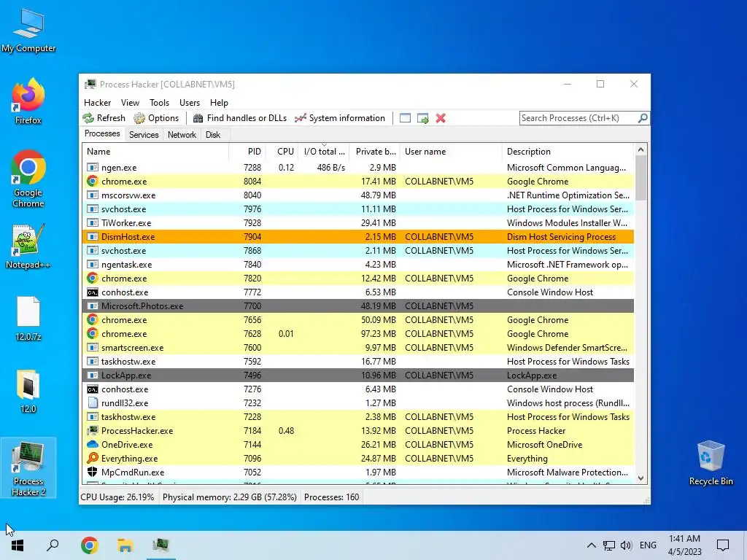Sort by the CPU column header
The height and width of the screenshot is (560, 747).
click(282, 152)
